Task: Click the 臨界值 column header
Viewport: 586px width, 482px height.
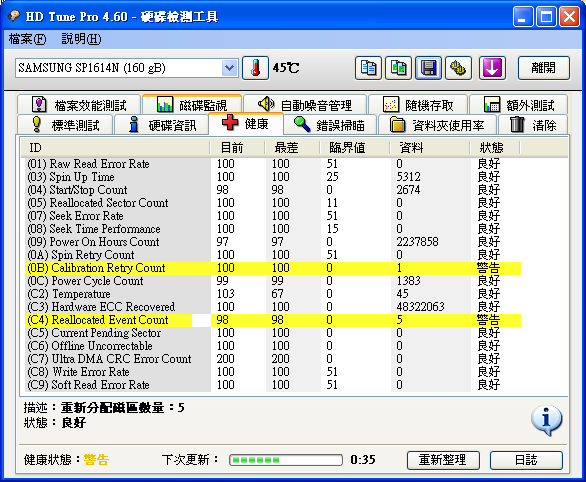Action: 355,148
